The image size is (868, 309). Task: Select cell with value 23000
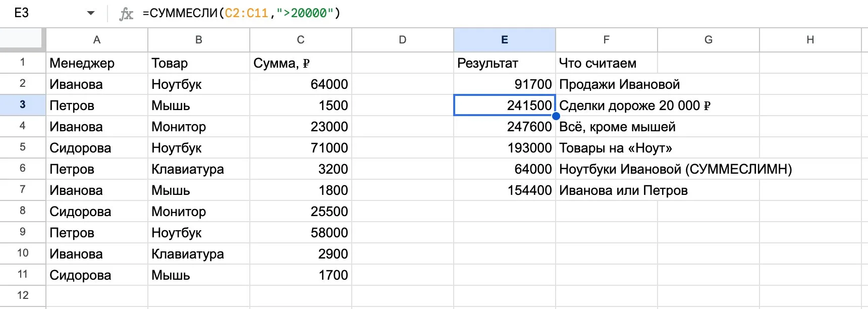pyautogui.click(x=301, y=127)
